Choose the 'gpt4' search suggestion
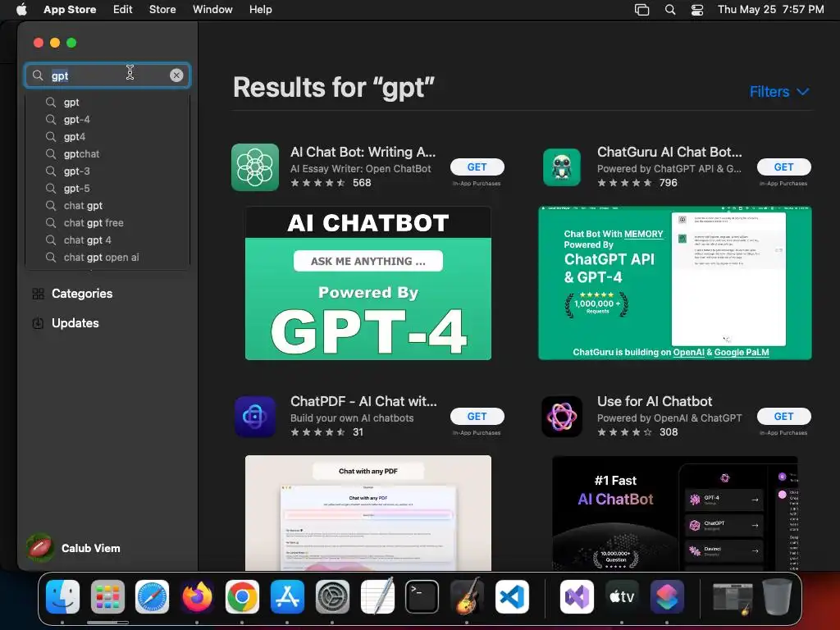840x630 pixels. 107,137
